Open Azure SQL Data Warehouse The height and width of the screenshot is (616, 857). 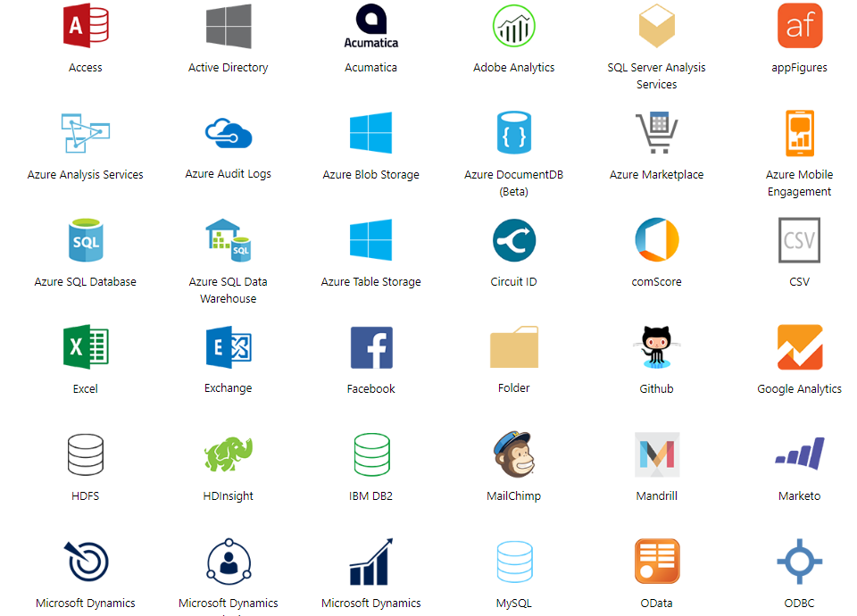[229, 239]
